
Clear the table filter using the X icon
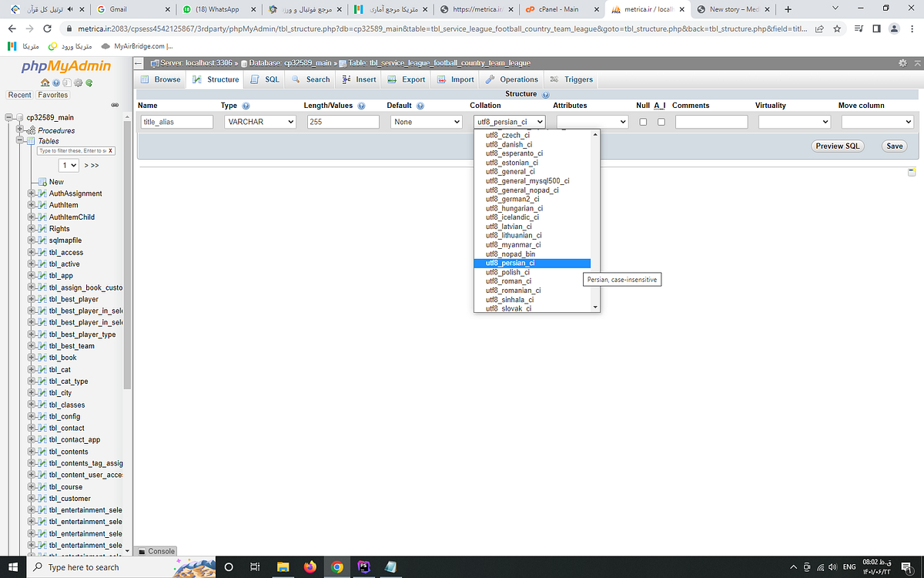110,150
